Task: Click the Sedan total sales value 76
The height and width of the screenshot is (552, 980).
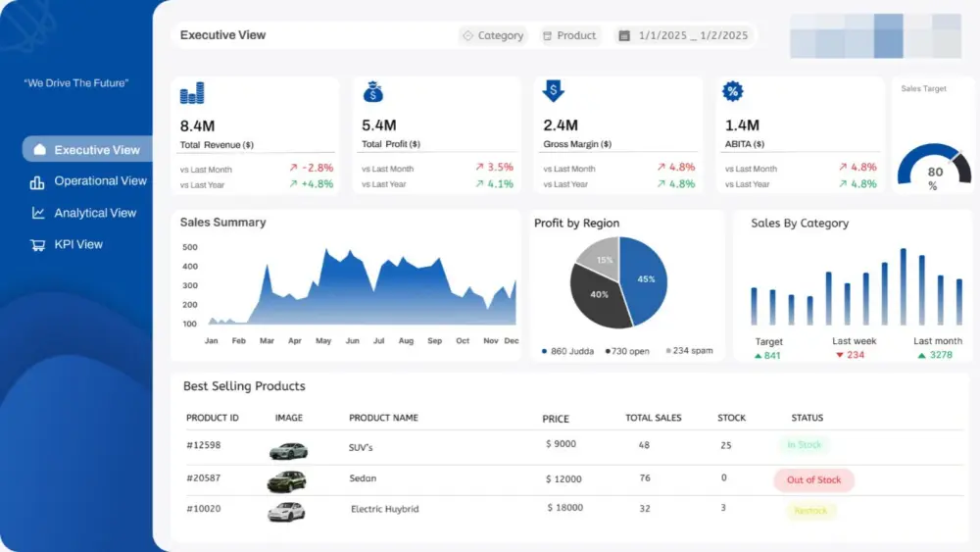Action: tap(645, 478)
